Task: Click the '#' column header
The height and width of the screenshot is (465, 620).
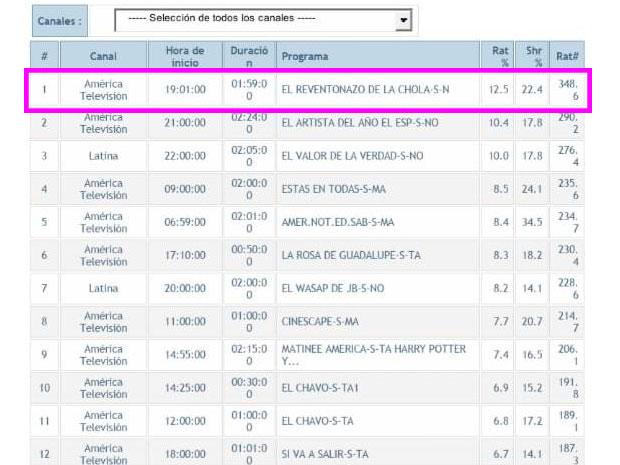Action: click(44, 56)
